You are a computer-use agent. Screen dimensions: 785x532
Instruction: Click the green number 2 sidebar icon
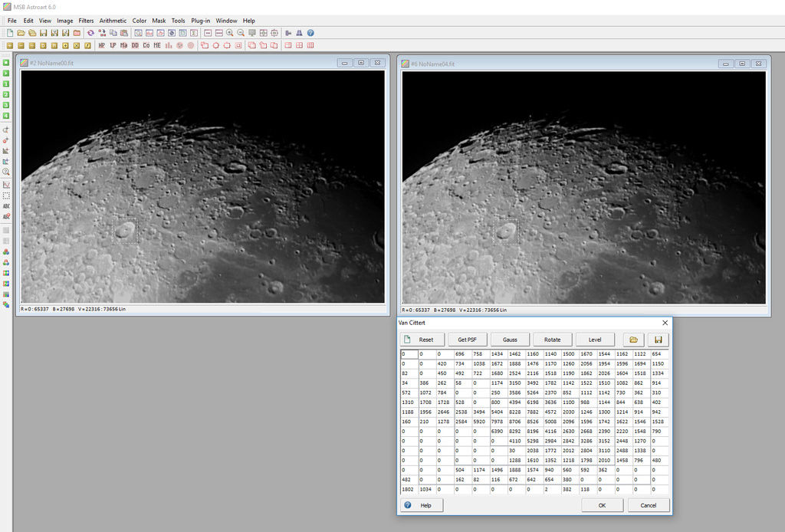[x=6, y=94]
